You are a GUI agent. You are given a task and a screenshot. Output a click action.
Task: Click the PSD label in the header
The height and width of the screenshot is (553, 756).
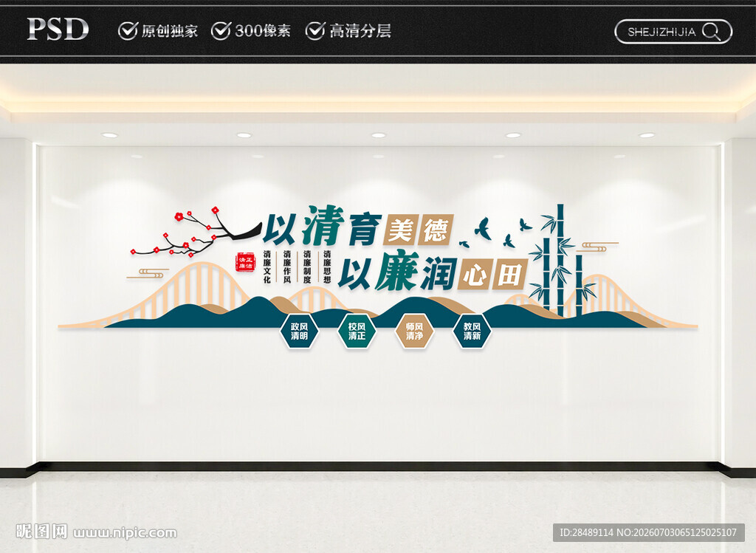pyautogui.click(x=58, y=30)
